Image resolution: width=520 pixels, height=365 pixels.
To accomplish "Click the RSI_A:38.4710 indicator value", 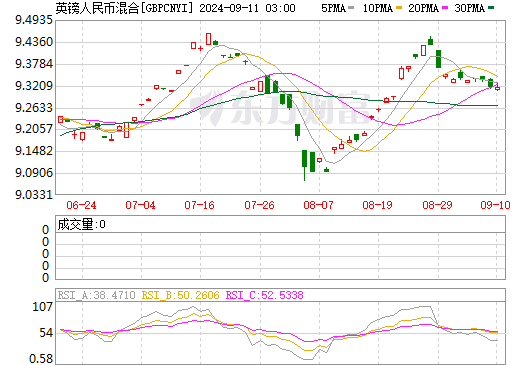I will click(x=96, y=295).
